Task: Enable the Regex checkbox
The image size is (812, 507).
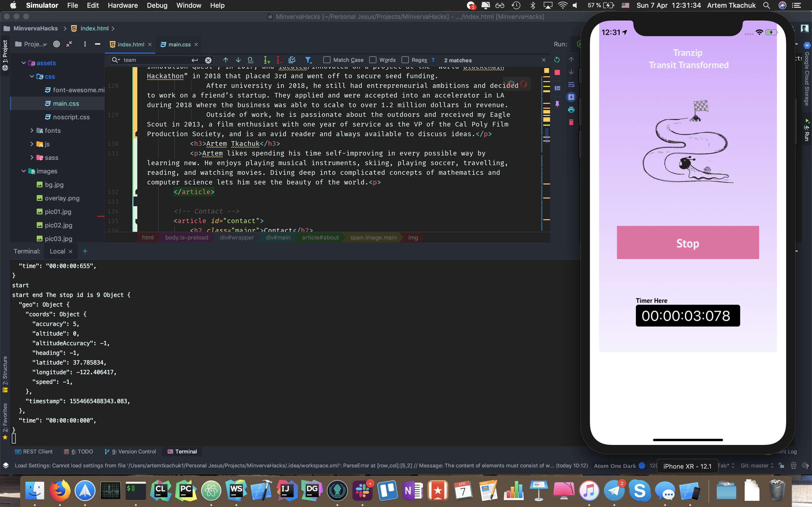Action: 405,60
